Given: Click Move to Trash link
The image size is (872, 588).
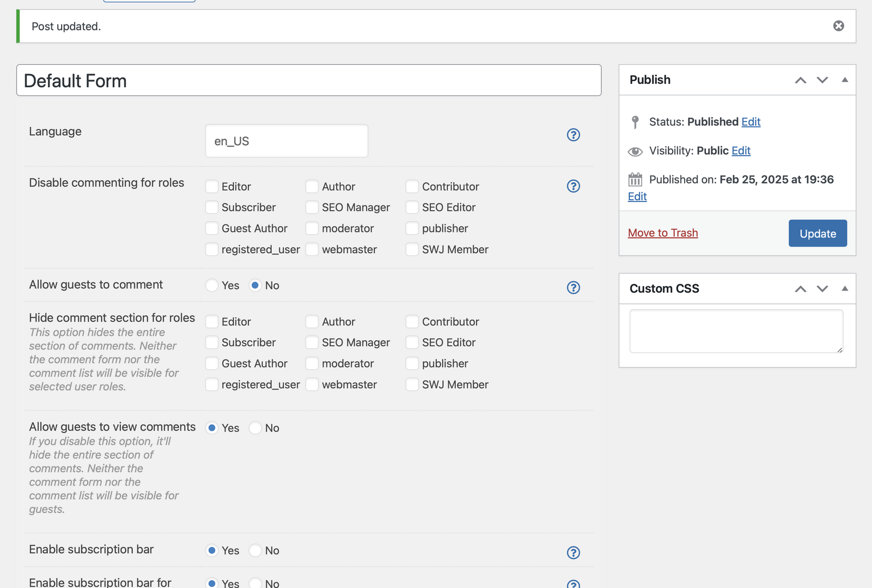Looking at the screenshot, I should [x=663, y=233].
